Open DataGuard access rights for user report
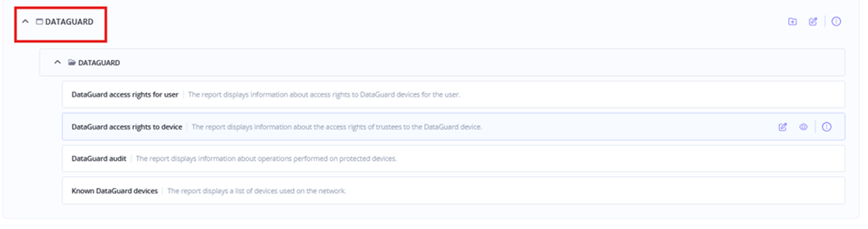The image size is (868, 229). click(x=125, y=94)
